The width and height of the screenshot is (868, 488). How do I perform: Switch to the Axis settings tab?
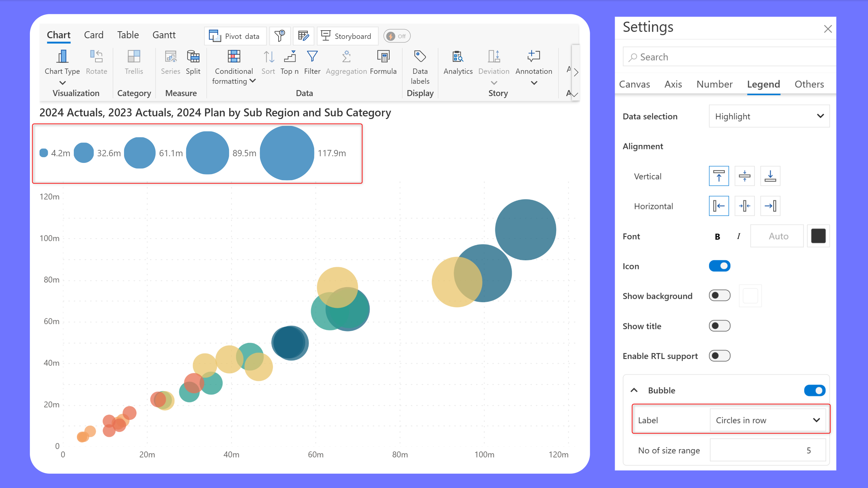click(x=673, y=84)
